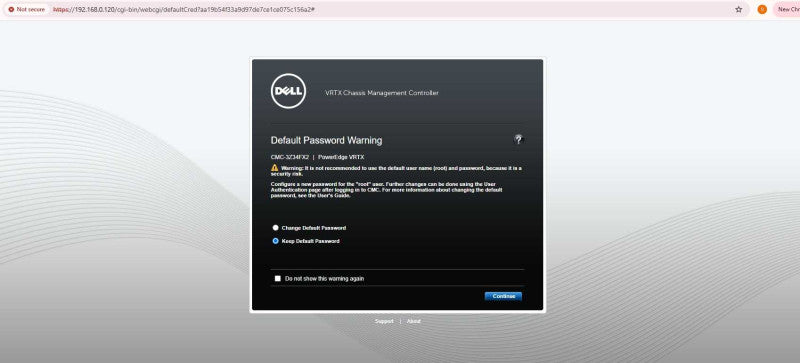Click the Dell logo
The width and height of the screenshot is (800, 363).
(x=288, y=91)
